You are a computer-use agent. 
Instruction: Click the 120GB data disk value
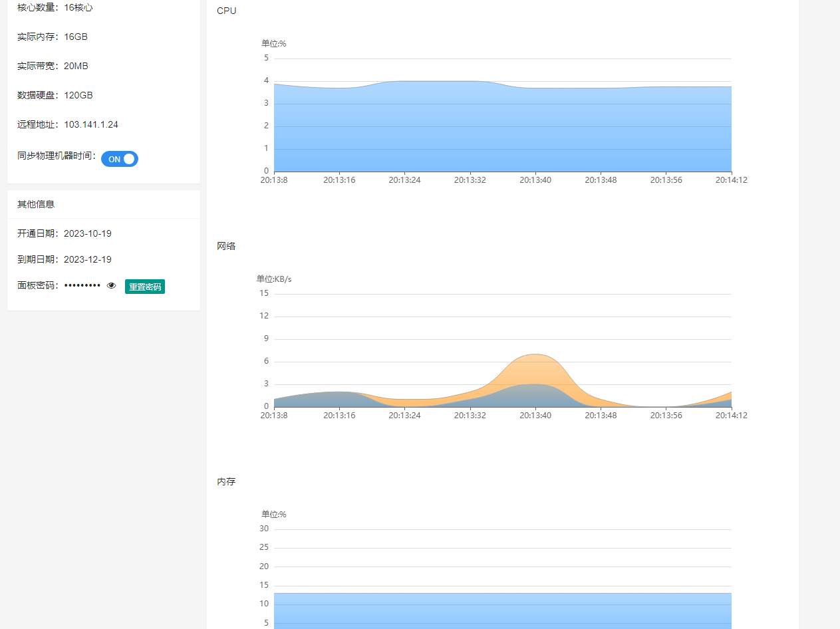[78, 95]
